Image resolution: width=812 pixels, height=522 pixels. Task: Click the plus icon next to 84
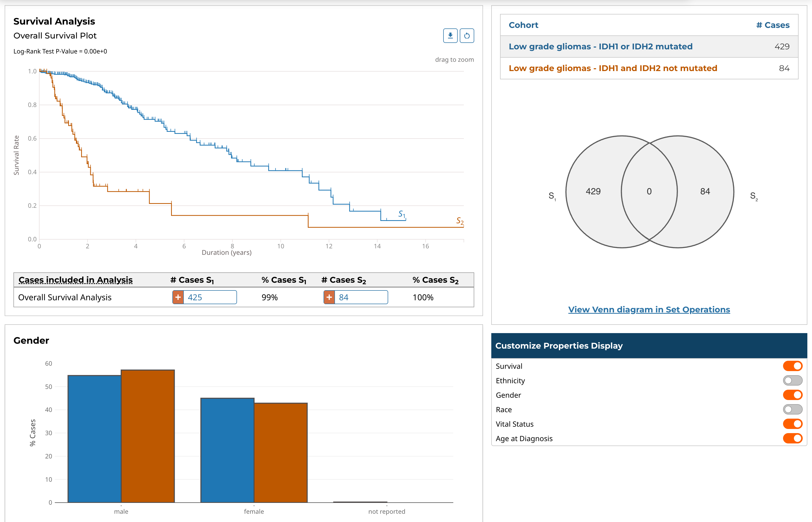tap(329, 297)
